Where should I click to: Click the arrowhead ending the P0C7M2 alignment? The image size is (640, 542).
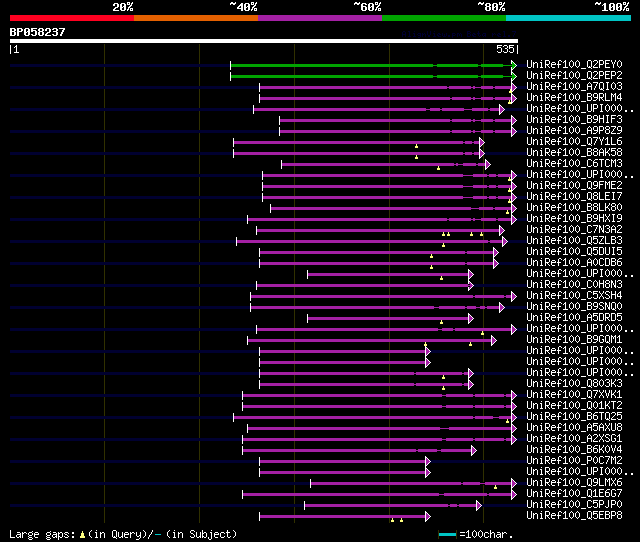tap(428, 462)
